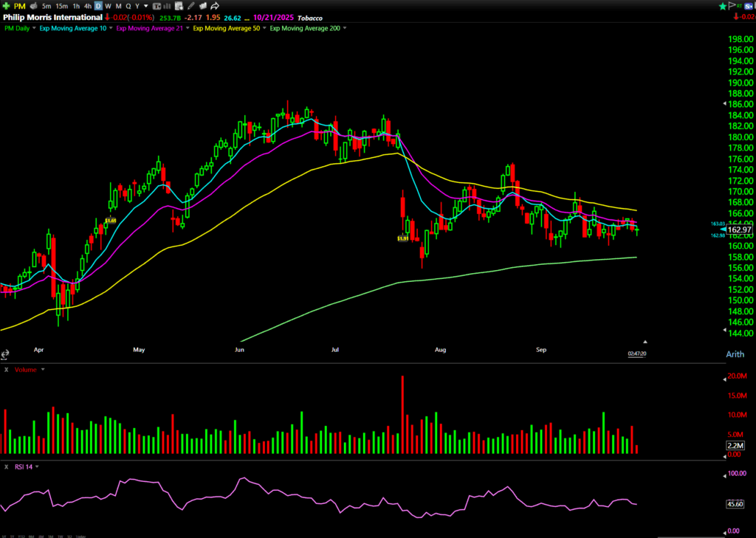Click the PM ticker symbol
The height and width of the screenshot is (538, 756).
(x=18, y=6)
